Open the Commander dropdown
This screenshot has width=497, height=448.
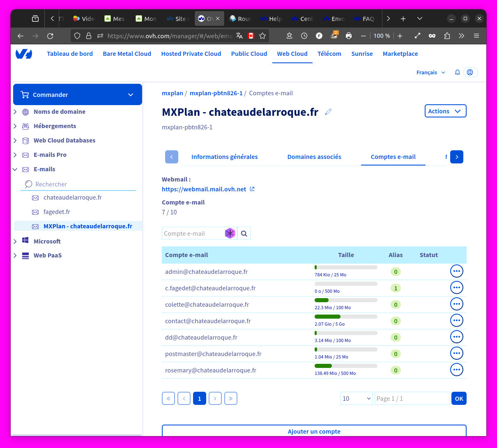click(x=78, y=94)
